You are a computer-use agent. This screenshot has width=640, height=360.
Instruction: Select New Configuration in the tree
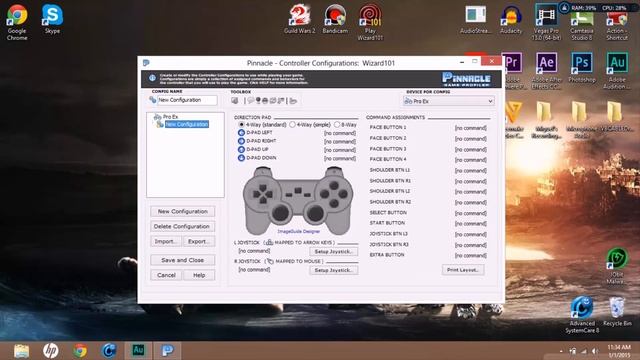click(187, 124)
